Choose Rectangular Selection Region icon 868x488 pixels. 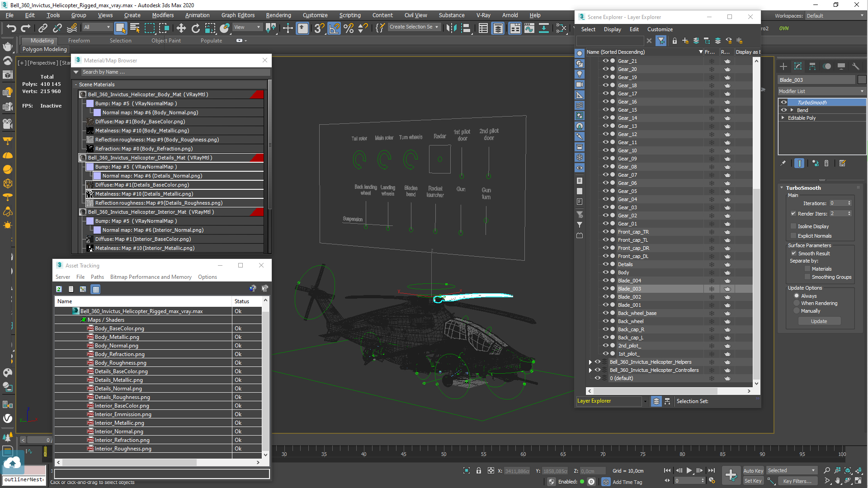point(150,28)
